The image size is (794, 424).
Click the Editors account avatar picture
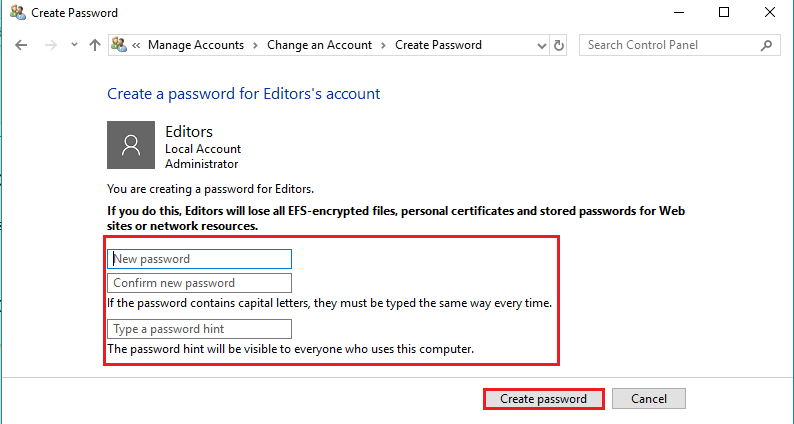[x=131, y=145]
